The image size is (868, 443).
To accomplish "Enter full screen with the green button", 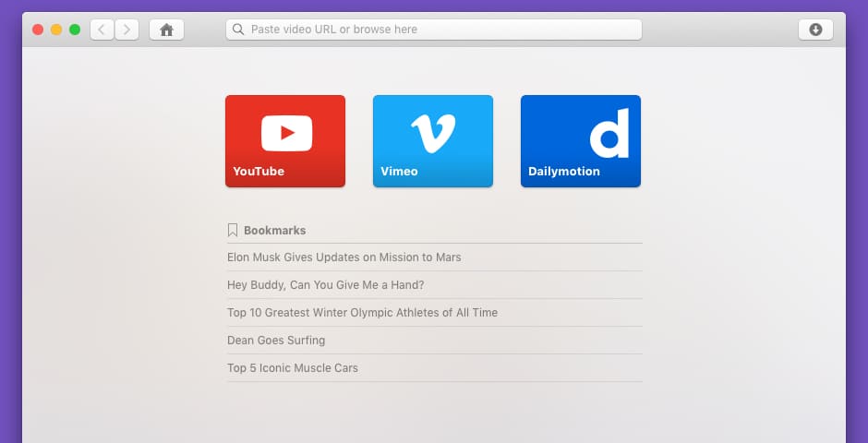I will point(75,30).
